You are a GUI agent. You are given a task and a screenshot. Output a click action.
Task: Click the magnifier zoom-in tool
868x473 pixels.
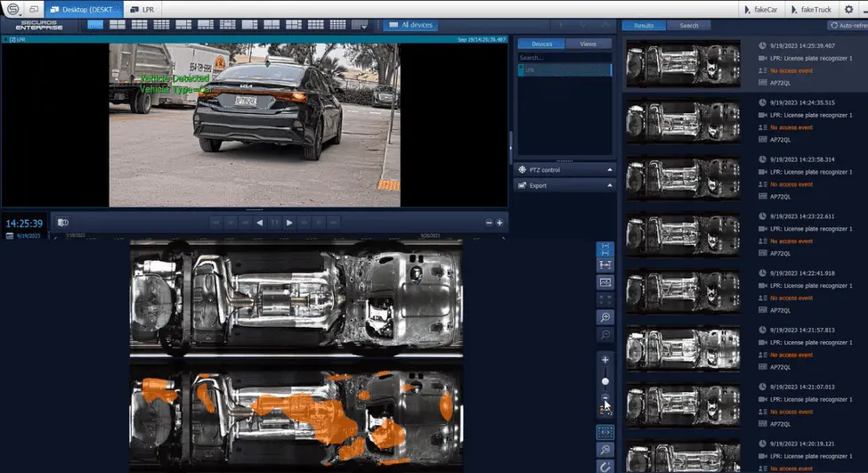(605, 317)
